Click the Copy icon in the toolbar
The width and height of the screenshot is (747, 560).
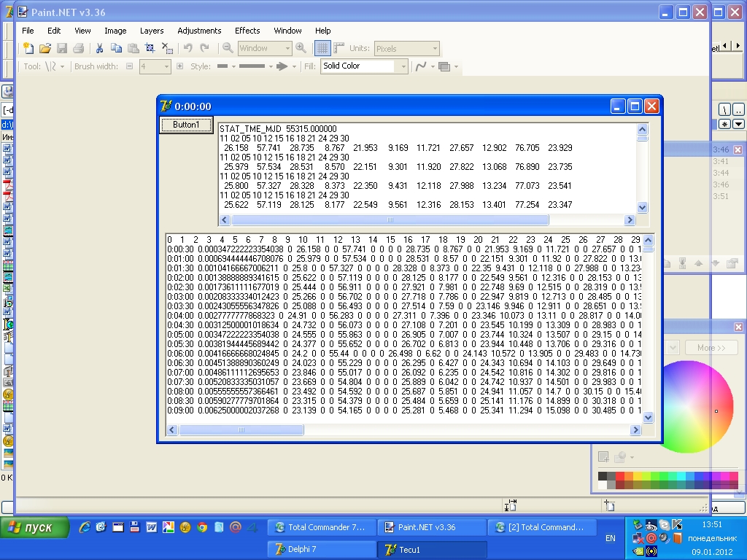(x=116, y=48)
